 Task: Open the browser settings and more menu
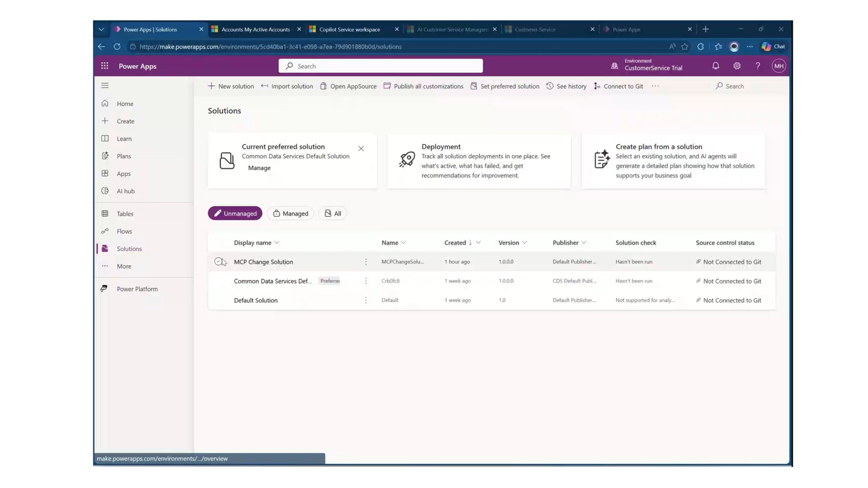point(750,47)
